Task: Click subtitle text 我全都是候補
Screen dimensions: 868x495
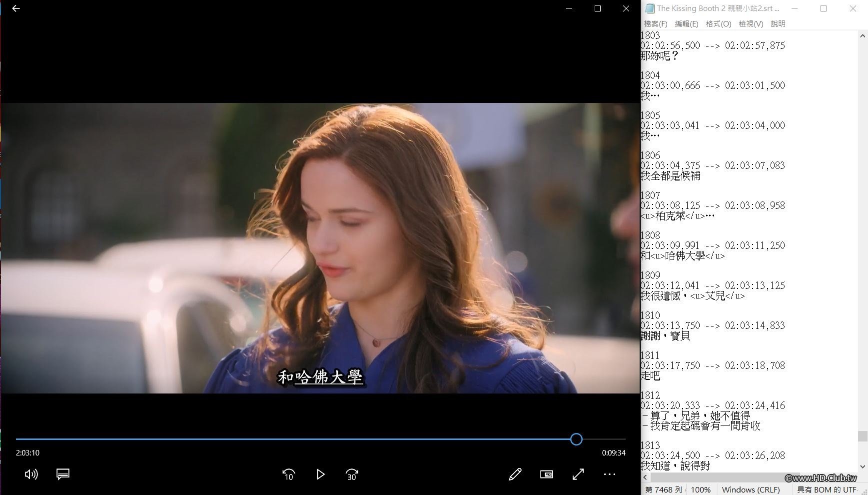Action: (x=671, y=175)
